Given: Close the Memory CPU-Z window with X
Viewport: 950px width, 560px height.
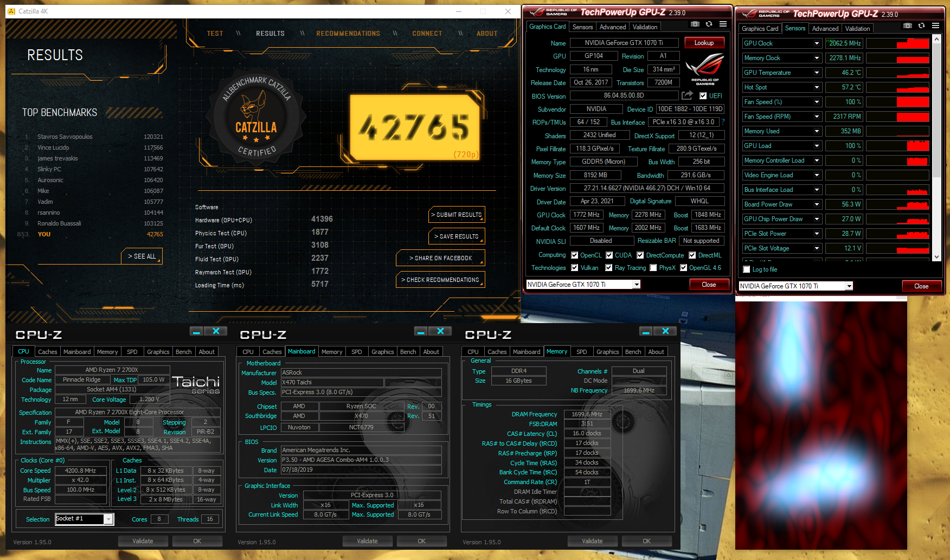Looking at the screenshot, I should 665,331.
